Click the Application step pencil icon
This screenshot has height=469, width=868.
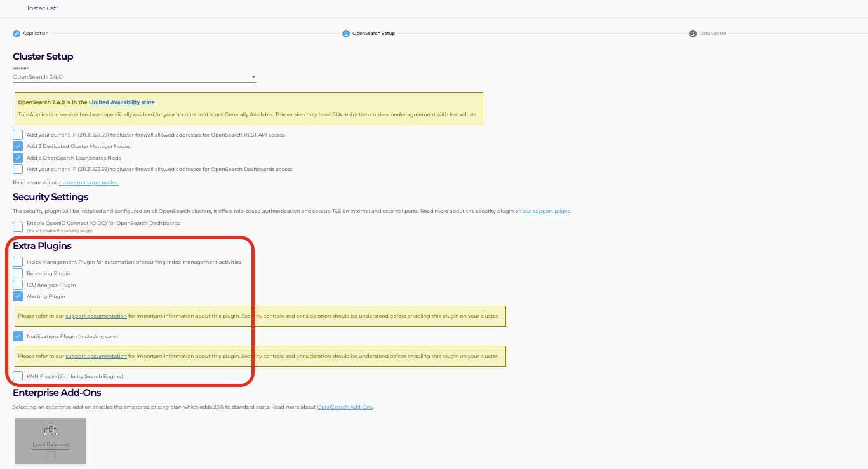[x=17, y=34]
